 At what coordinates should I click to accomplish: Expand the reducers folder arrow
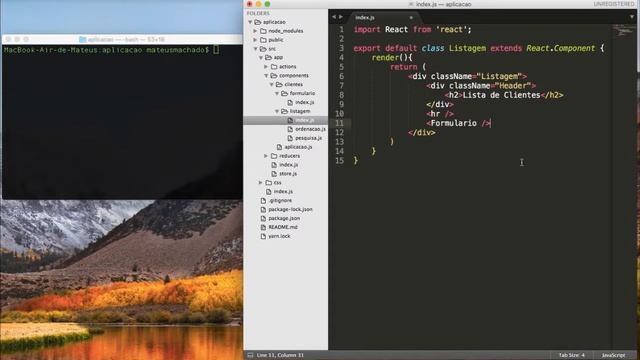266,156
